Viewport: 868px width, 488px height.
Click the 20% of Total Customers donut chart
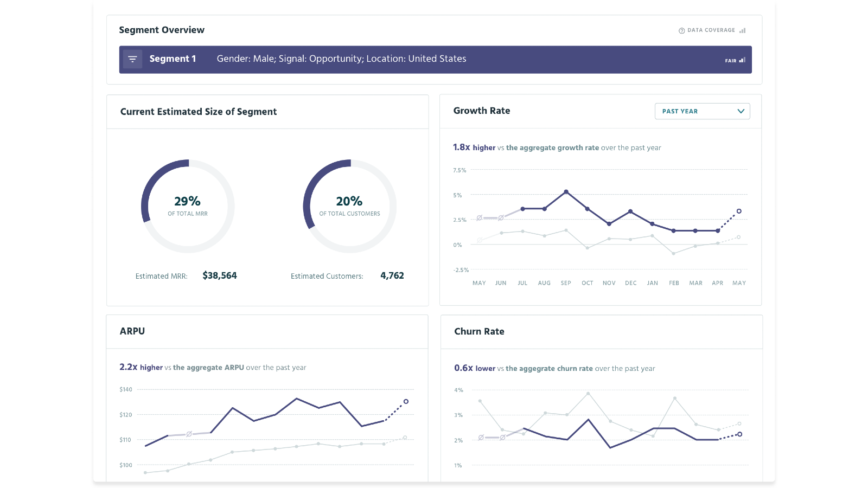click(x=349, y=206)
